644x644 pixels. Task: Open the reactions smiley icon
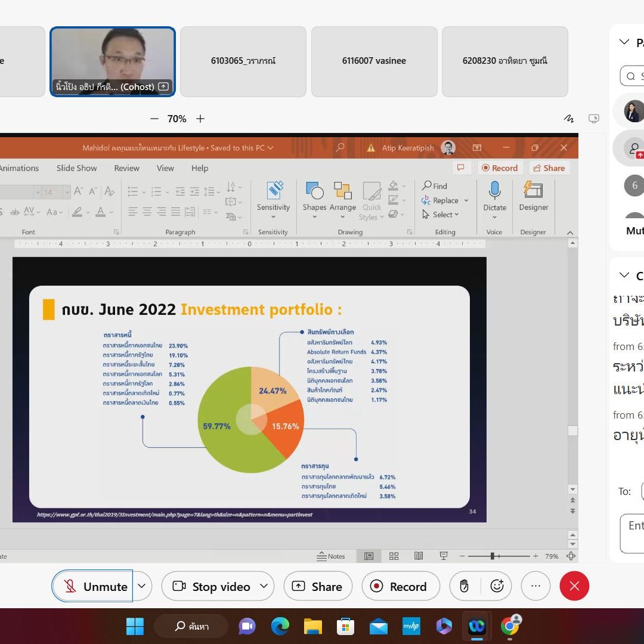497,586
